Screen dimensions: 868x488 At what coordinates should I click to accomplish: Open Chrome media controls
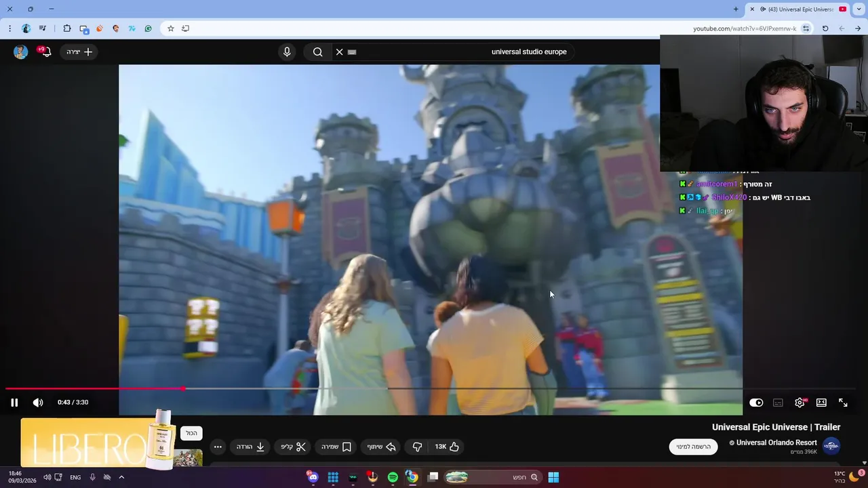click(x=43, y=28)
